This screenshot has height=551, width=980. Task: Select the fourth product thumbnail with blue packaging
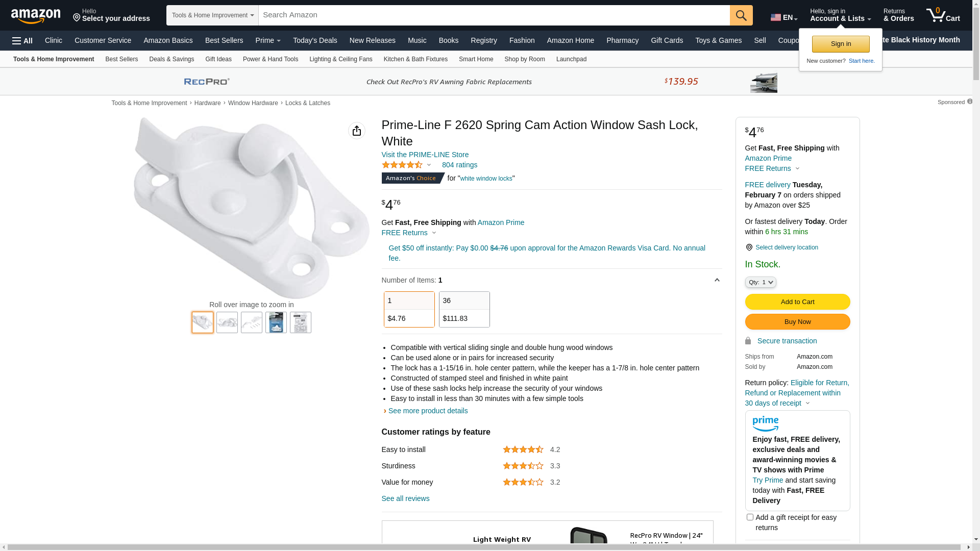point(276,322)
